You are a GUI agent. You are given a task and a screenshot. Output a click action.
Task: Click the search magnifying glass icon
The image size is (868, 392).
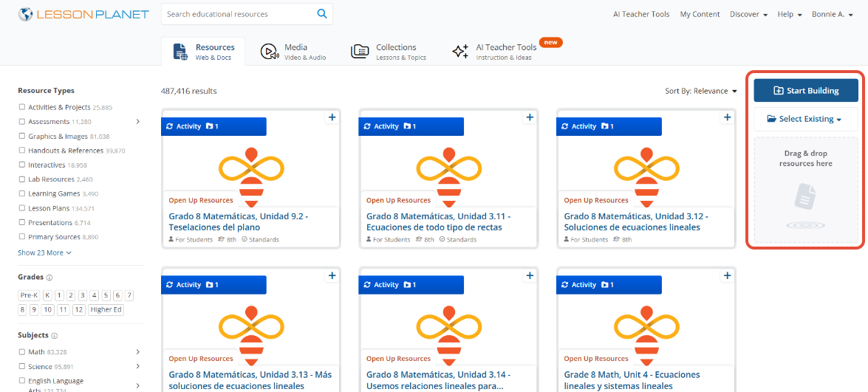click(321, 14)
